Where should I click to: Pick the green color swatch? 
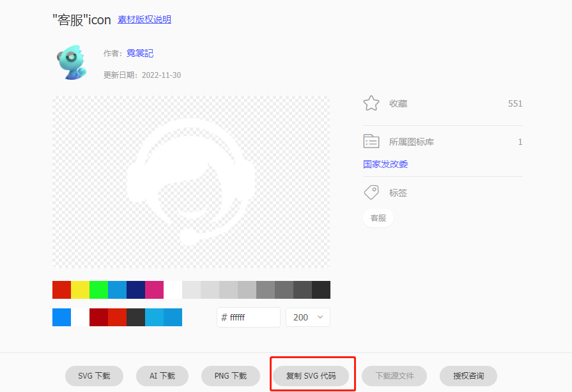(x=98, y=290)
